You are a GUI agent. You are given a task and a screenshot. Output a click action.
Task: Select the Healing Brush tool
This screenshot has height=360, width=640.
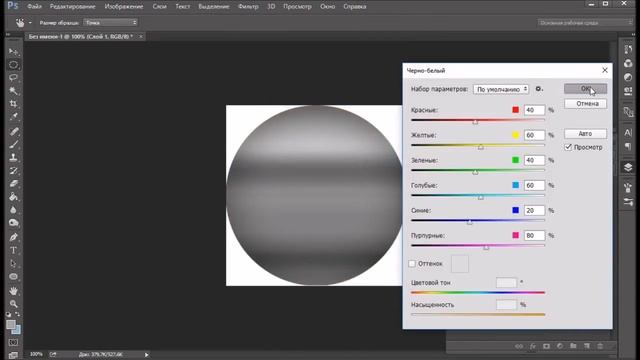(x=13, y=131)
